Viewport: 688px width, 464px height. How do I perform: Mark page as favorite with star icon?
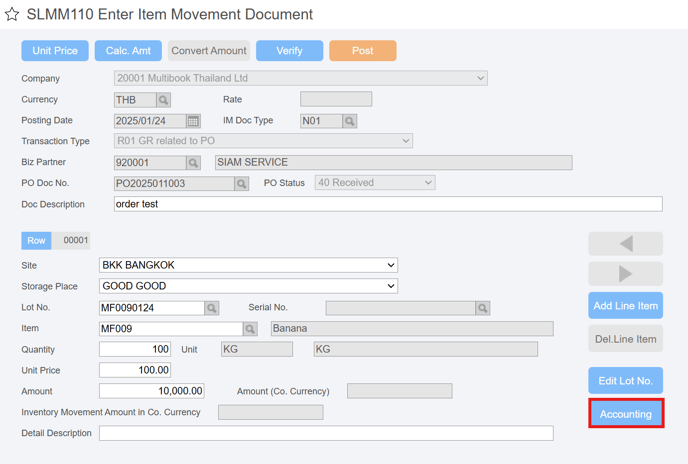tap(12, 14)
